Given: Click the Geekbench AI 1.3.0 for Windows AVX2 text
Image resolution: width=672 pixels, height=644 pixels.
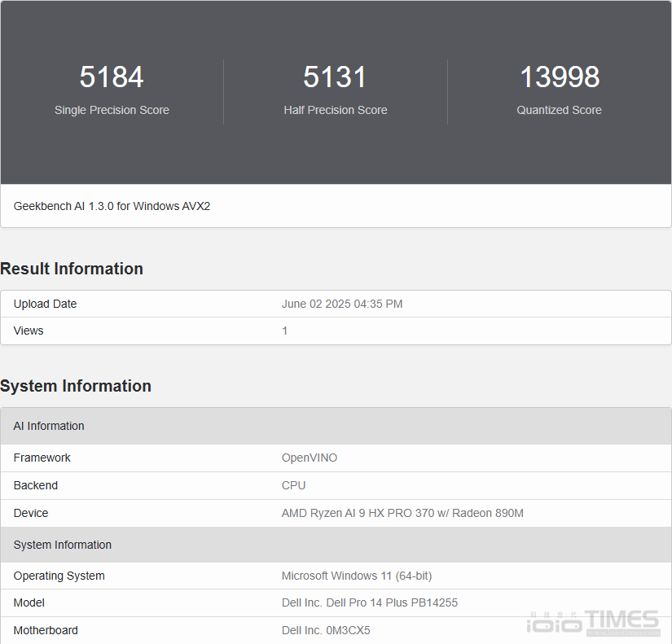Looking at the screenshot, I should click(112, 206).
